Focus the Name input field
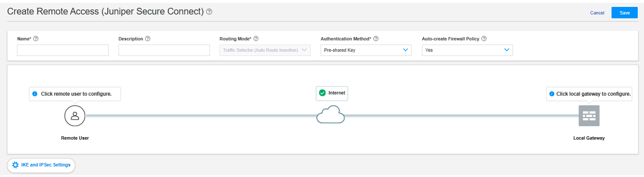644x177 pixels. point(63,50)
